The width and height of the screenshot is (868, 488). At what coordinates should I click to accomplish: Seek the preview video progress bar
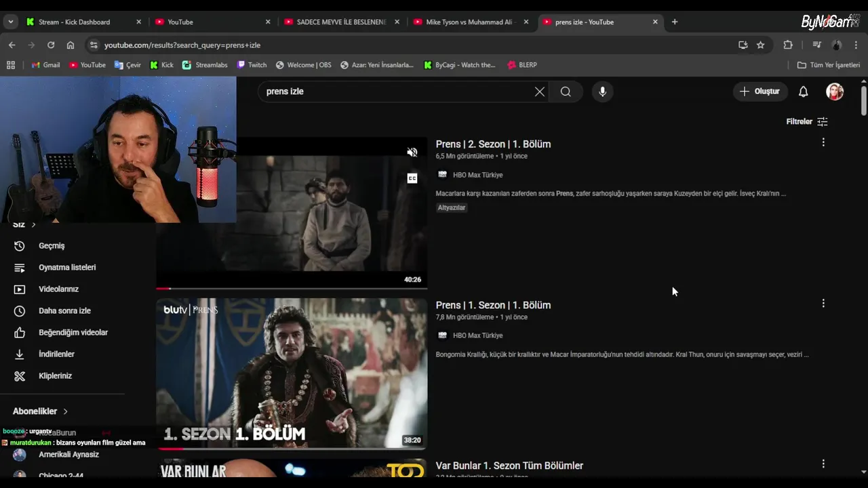(292, 289)
